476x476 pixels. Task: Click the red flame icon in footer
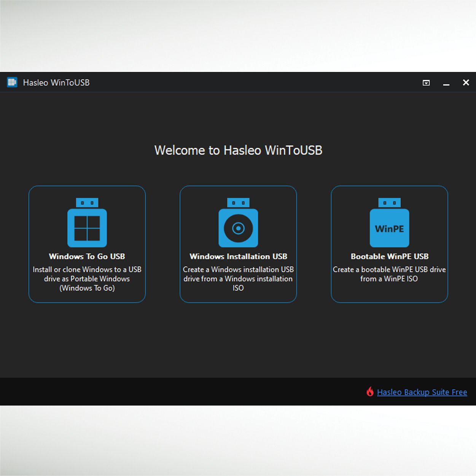point(370,391)
